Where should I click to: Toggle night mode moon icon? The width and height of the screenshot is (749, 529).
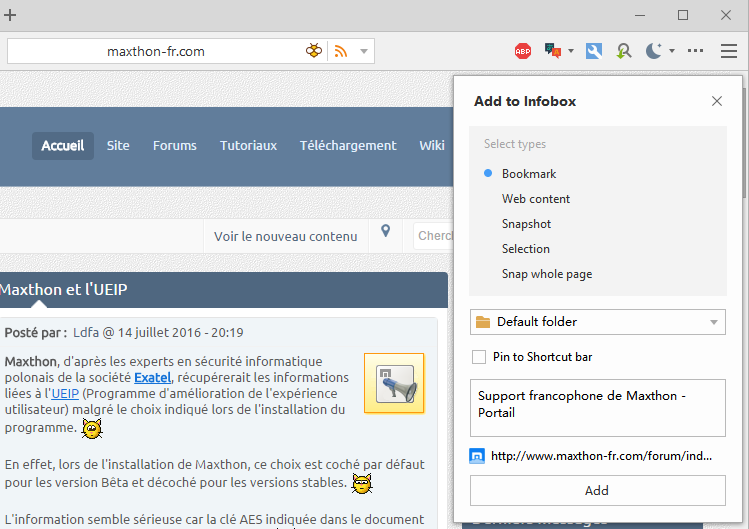pos(653,51)
